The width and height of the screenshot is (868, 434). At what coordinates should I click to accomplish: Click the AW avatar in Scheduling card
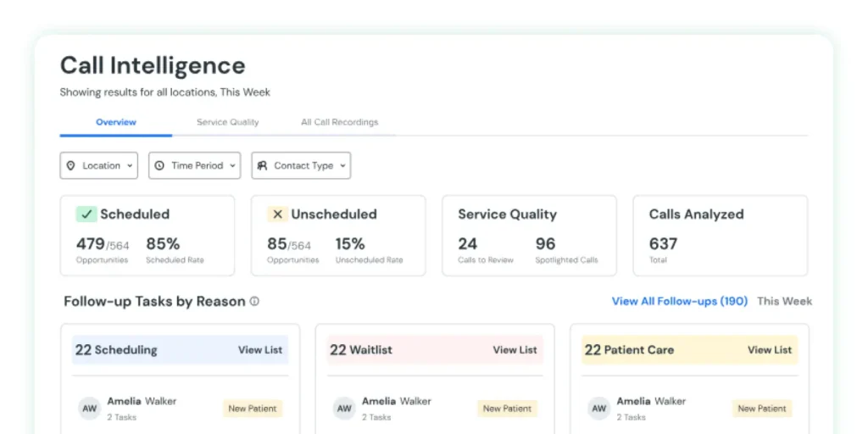coord(90,408)
